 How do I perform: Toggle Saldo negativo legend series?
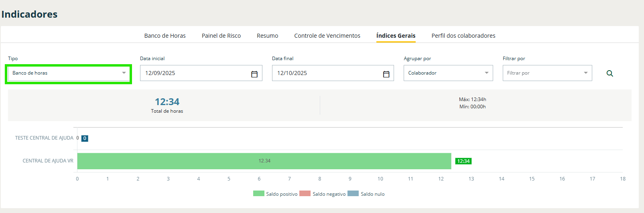(322, 194)
